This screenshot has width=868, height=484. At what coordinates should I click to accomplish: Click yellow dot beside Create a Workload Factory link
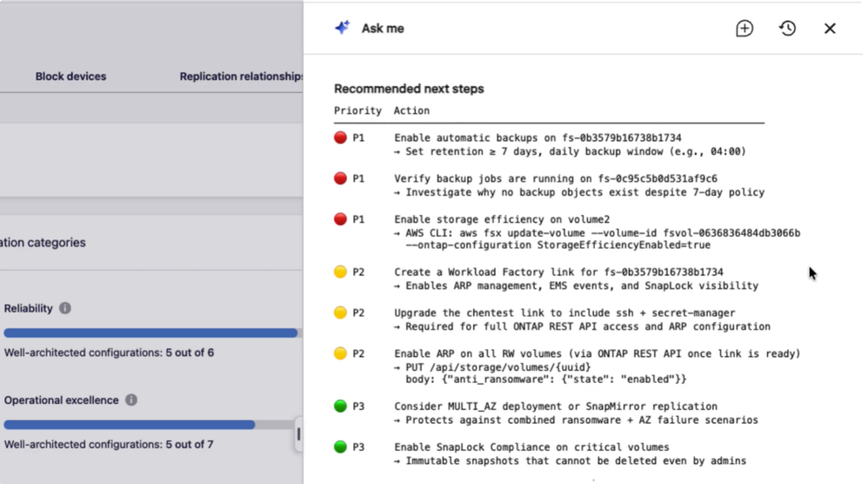coord(340,272)
